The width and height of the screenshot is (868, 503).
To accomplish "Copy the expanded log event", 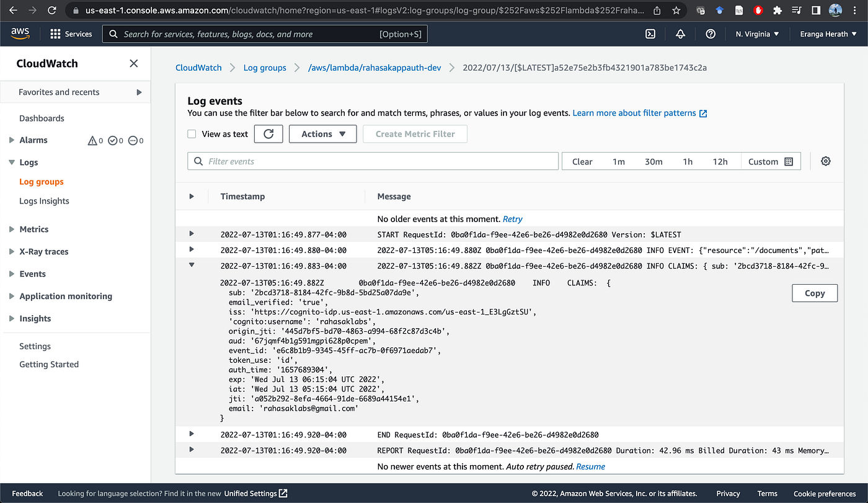I will (815, 293).
